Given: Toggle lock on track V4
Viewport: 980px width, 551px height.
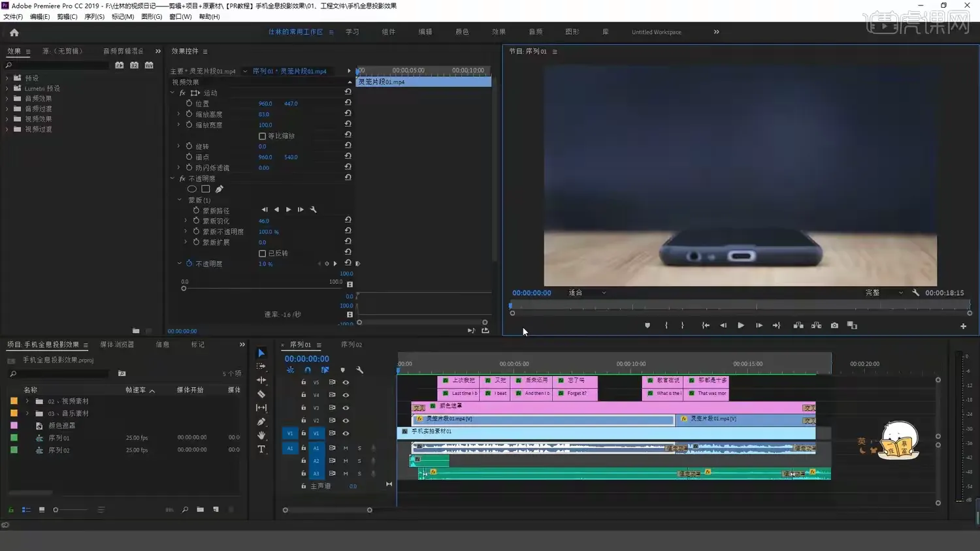Looking at the screenshot, I should coord(303,395).
